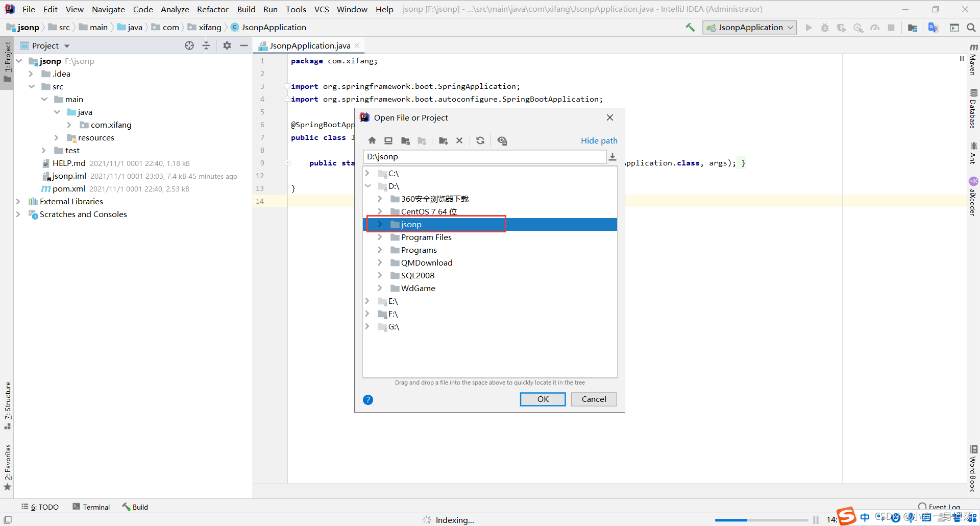Open JsonpApplication run configuration dropdown
Screen dimensions: 980x526
click(749, 28)
